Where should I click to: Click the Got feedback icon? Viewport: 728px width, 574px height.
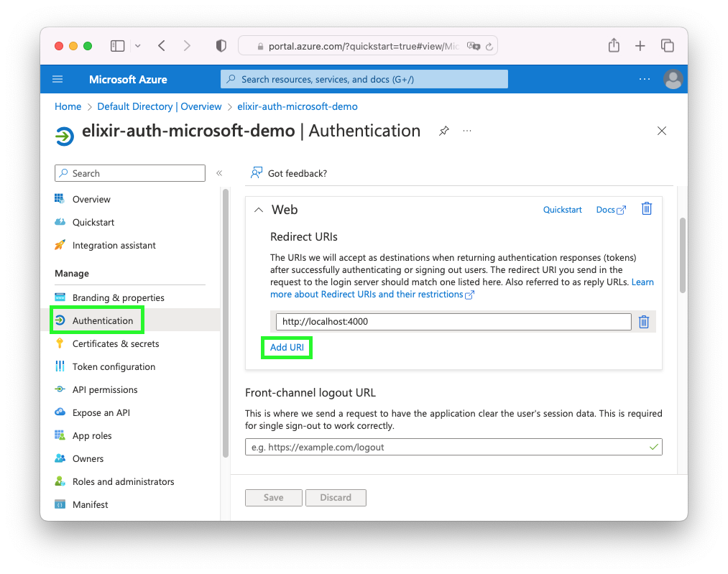tap(257, 173)
